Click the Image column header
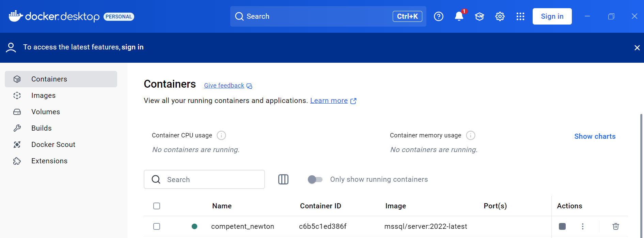The image size is (644, 238). click(396, 206)
